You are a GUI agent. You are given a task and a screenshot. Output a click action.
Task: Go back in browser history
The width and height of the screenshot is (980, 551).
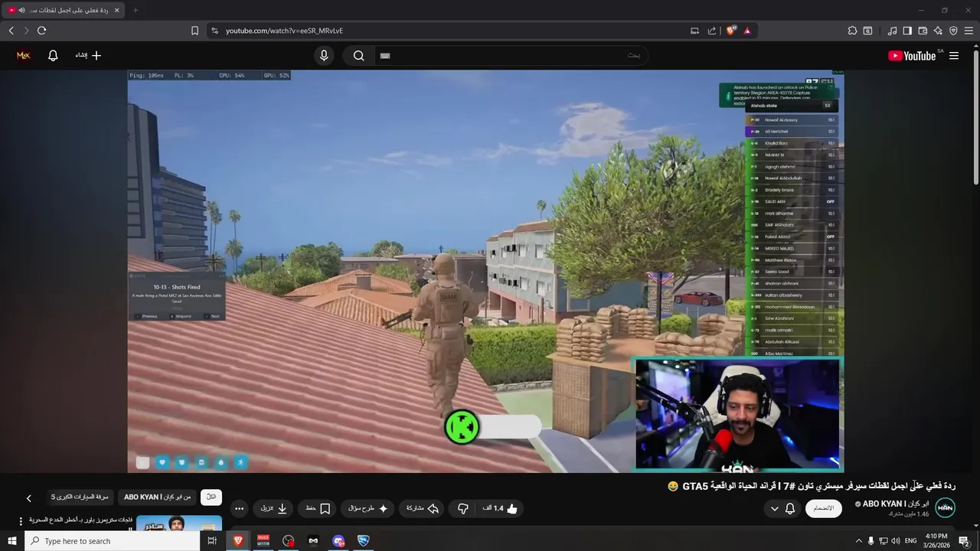11,31
